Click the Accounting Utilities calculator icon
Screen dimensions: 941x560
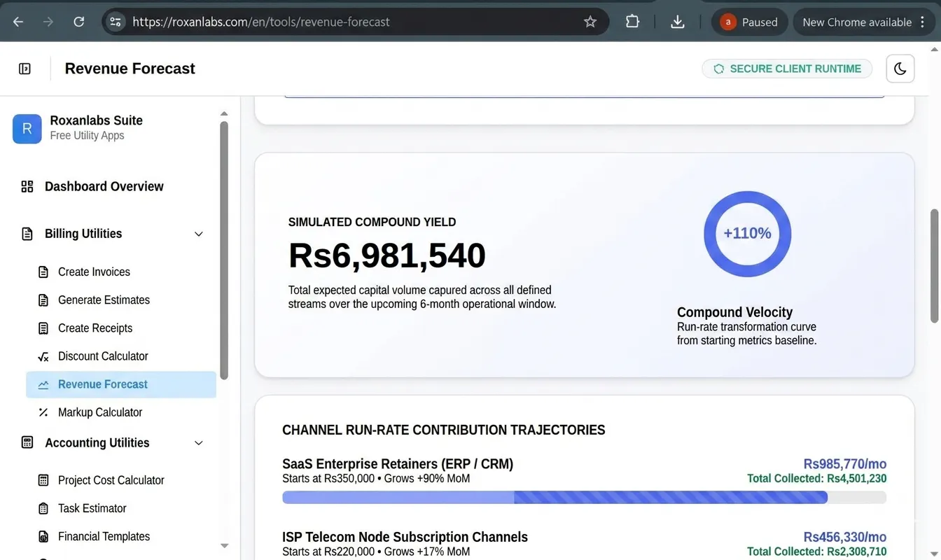(27, 442)
